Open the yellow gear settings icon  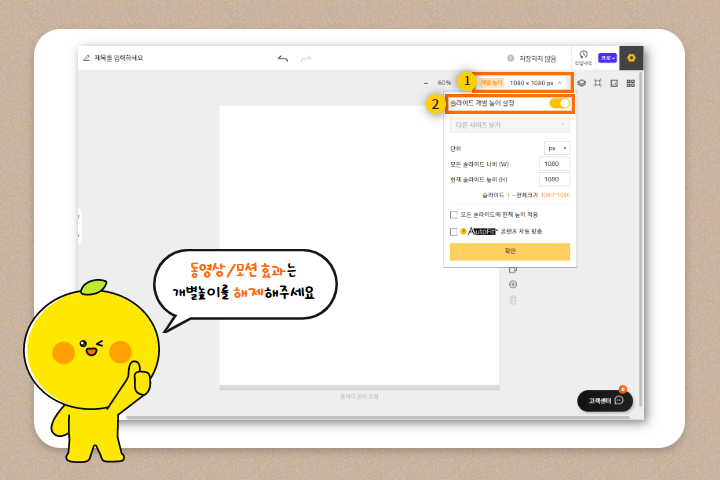coord(631,58)
